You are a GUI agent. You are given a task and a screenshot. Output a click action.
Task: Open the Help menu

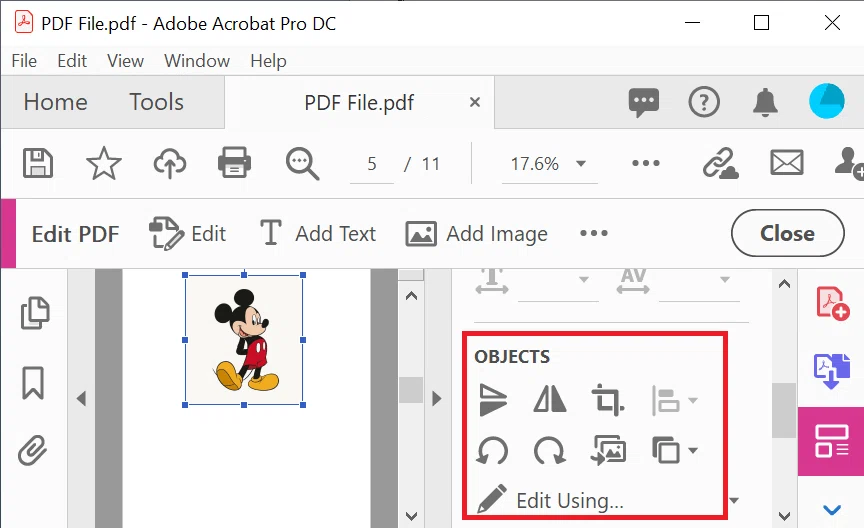[x=268, y=61]
